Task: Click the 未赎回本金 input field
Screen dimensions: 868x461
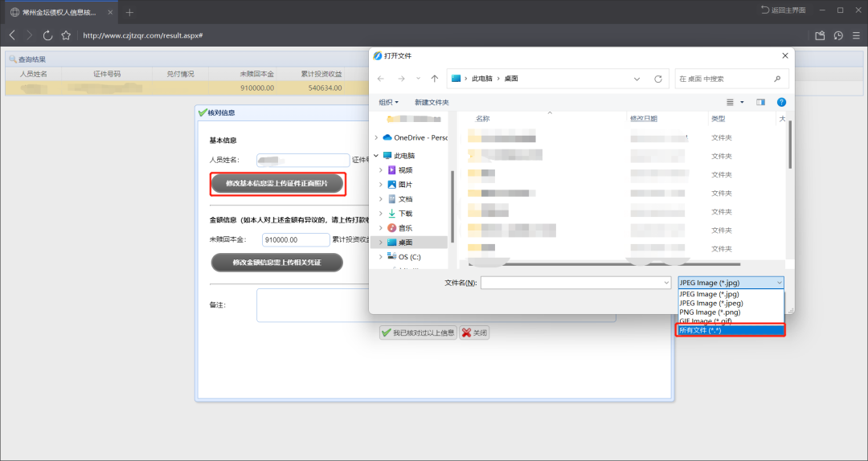Action: point(296,239)
